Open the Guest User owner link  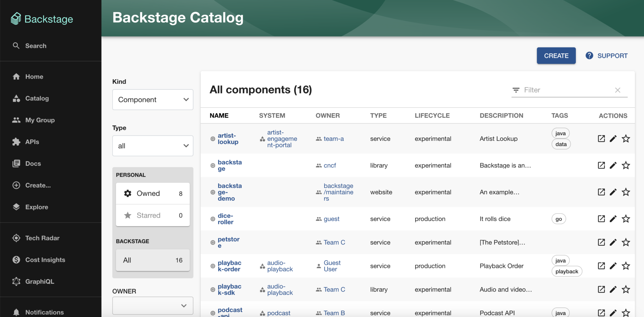click(332, 266)
